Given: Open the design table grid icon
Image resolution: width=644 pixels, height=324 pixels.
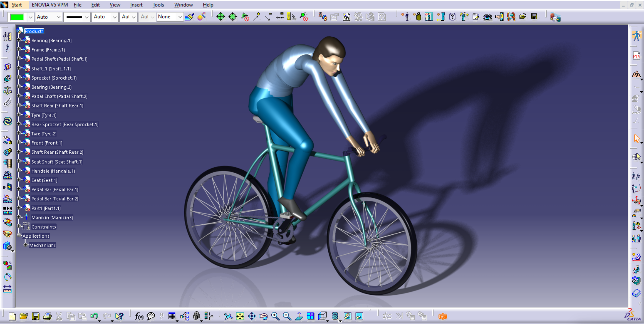Looking at the screenshot, I should tap(172, 316).
